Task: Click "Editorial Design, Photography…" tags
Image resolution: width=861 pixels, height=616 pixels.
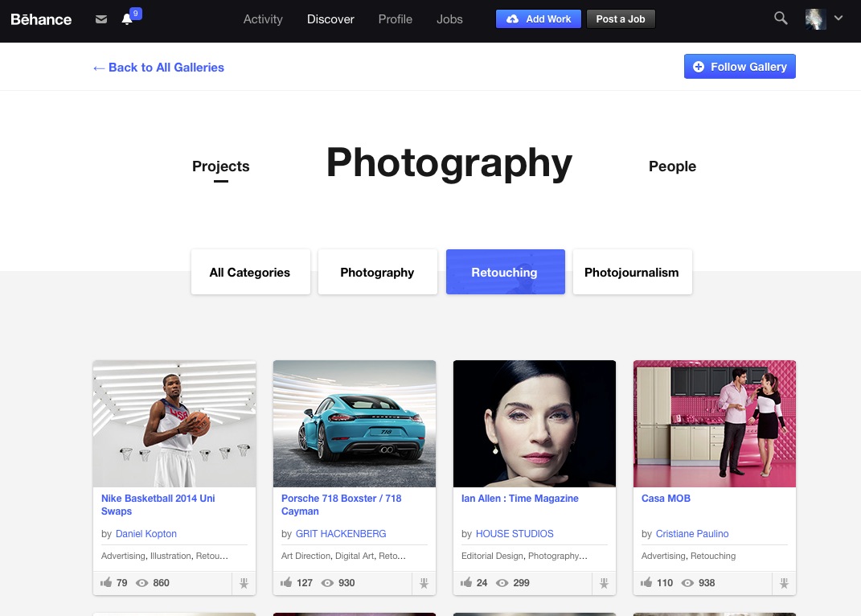Action: [x=524, y=556]
